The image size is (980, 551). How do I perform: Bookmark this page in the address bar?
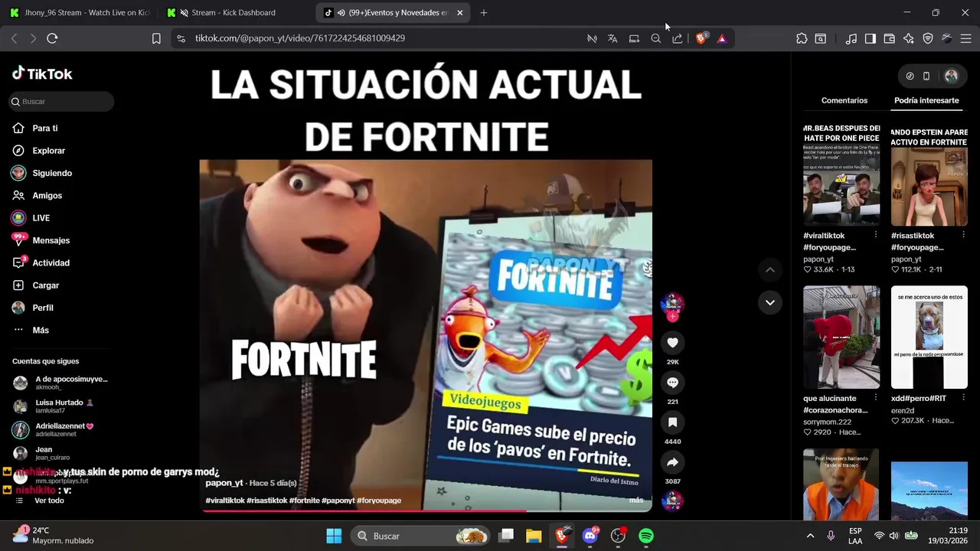(156, 38)
